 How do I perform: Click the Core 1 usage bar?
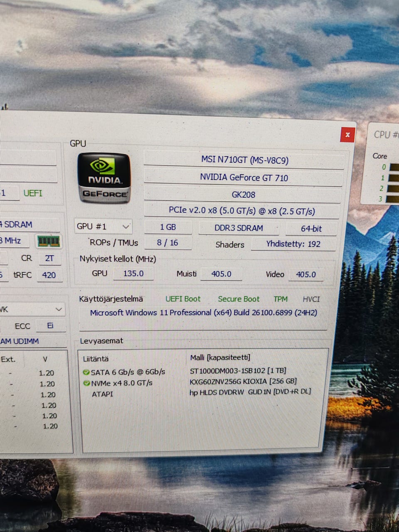click(394, 178)
